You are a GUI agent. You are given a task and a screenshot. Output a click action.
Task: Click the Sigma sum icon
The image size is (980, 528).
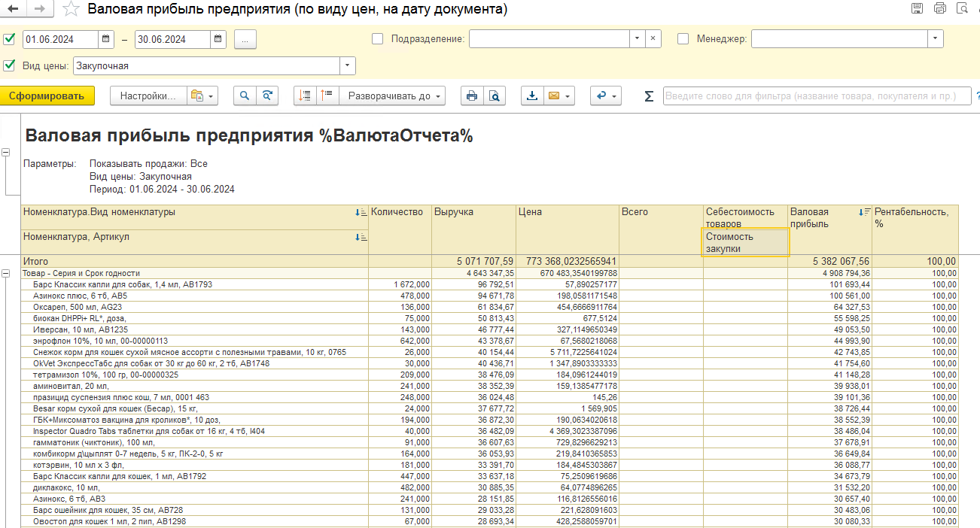click(x=649, y=96)
